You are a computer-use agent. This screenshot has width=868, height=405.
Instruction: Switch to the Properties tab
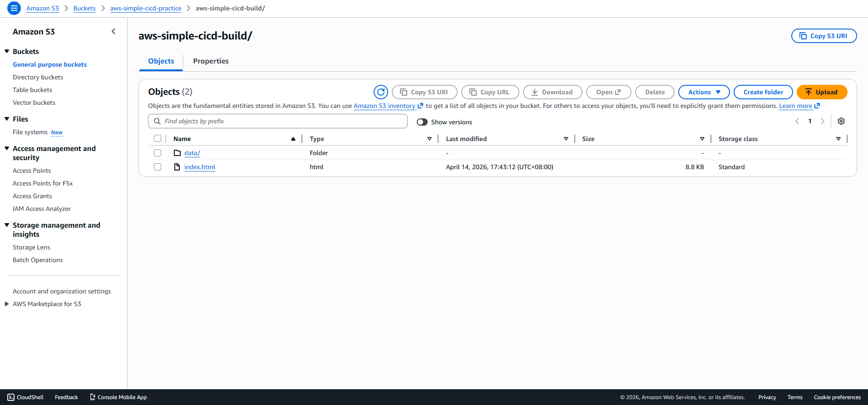(x=211, y=61)
